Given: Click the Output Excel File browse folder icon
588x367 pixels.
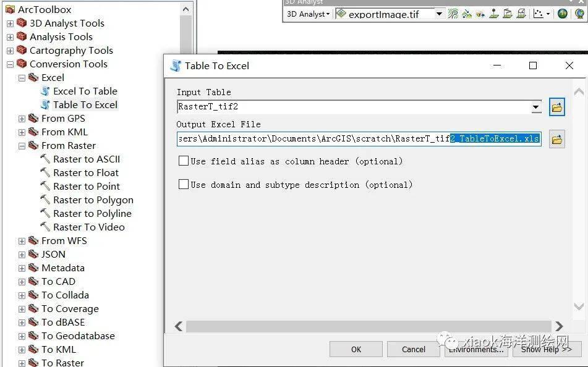Looking at the screenshot, I should 557,140.
